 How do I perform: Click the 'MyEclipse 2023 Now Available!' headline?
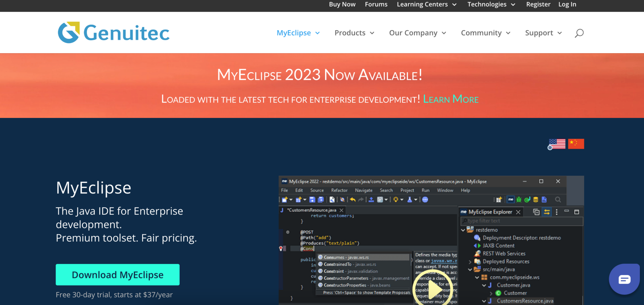pyautogui.click(x=319, y=75)
